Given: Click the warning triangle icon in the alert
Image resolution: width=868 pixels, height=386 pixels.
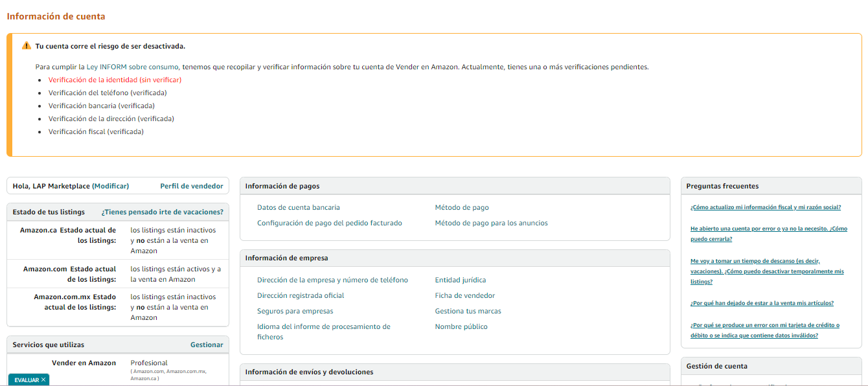Looking at the screenshot, I should click(x=27, y=45).
